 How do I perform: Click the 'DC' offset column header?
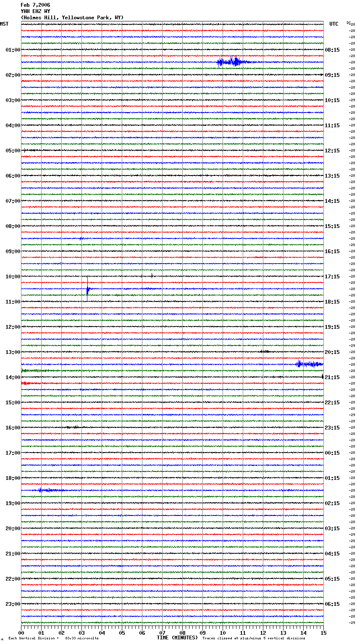[349, 23]
